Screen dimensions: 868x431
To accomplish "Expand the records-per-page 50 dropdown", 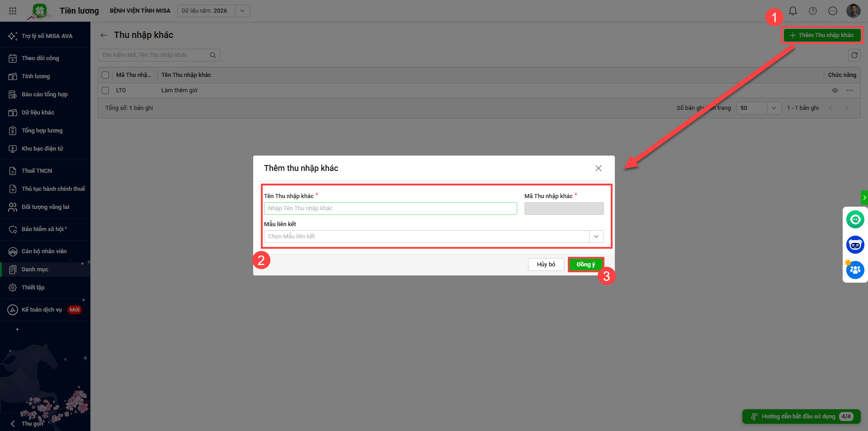I will [774, 108].
